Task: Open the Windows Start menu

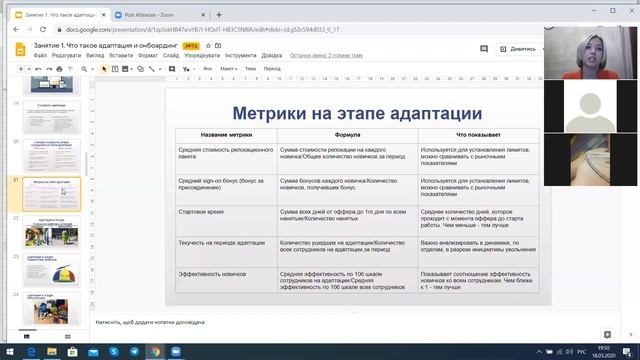Action: [x=10, y=352]
